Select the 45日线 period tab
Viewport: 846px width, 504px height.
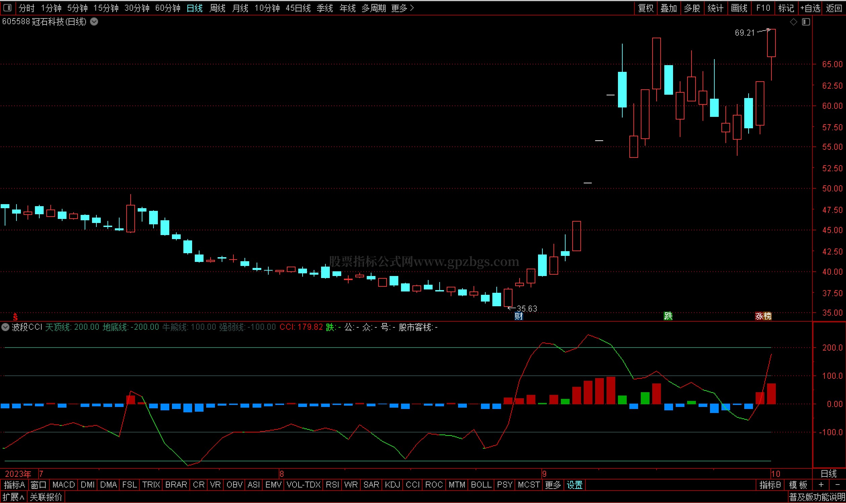298,8
